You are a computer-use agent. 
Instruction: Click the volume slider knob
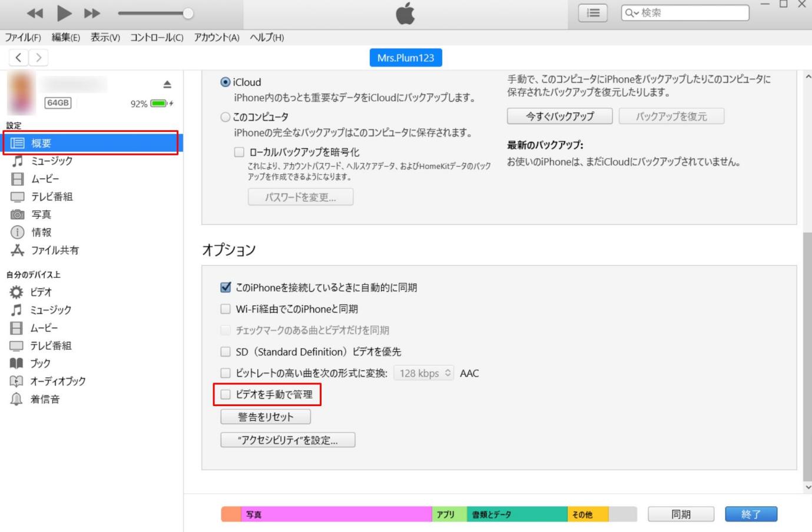pos(188,13)
